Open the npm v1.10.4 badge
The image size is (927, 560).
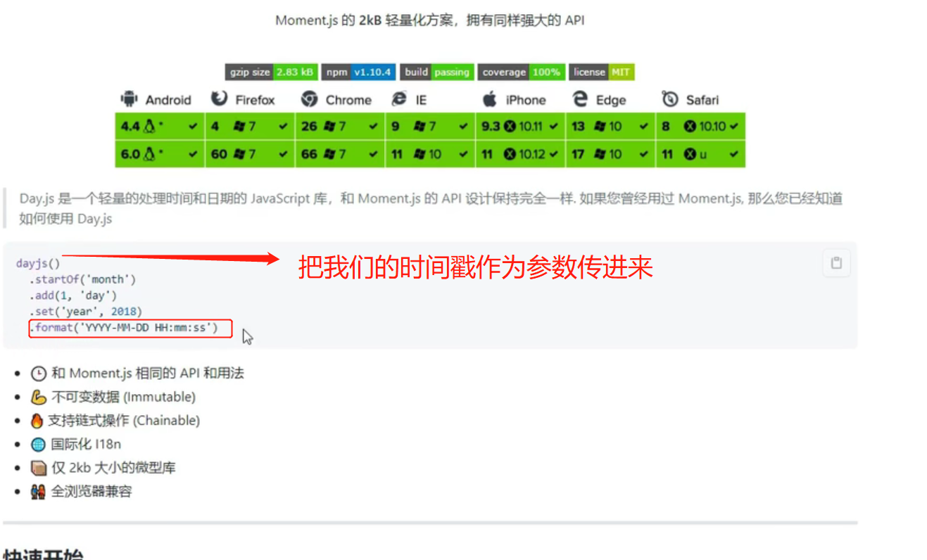(x=358, y=72)
